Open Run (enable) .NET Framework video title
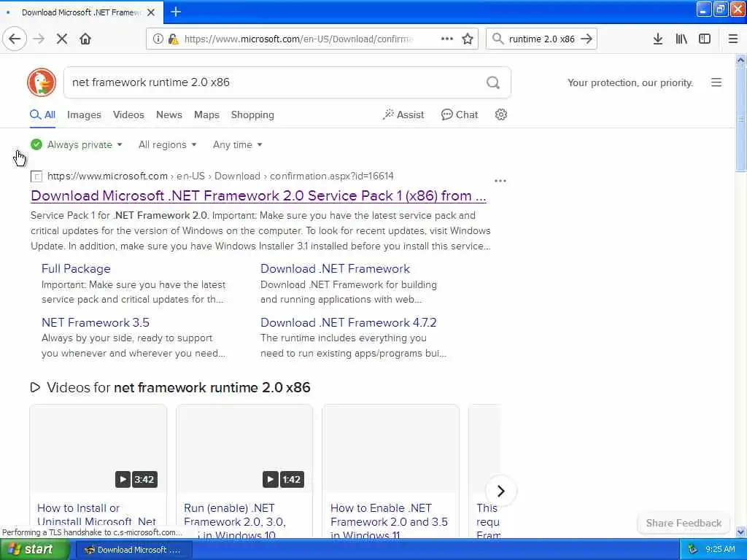747x560 pixels. click(235, 521)
